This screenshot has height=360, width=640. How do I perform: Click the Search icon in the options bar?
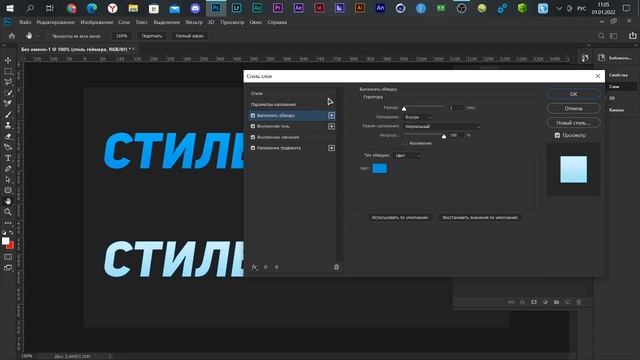click(601, 36)
